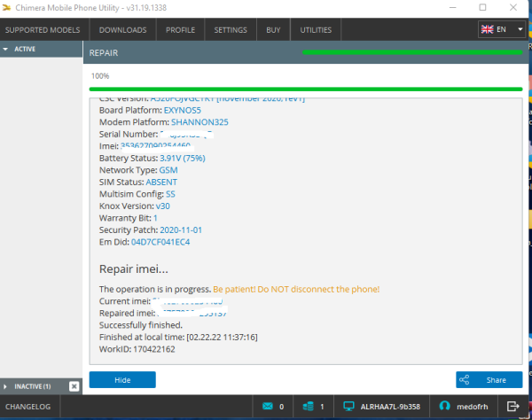Open the Downloads tab
532x420 pixels.
click(123, 30)
